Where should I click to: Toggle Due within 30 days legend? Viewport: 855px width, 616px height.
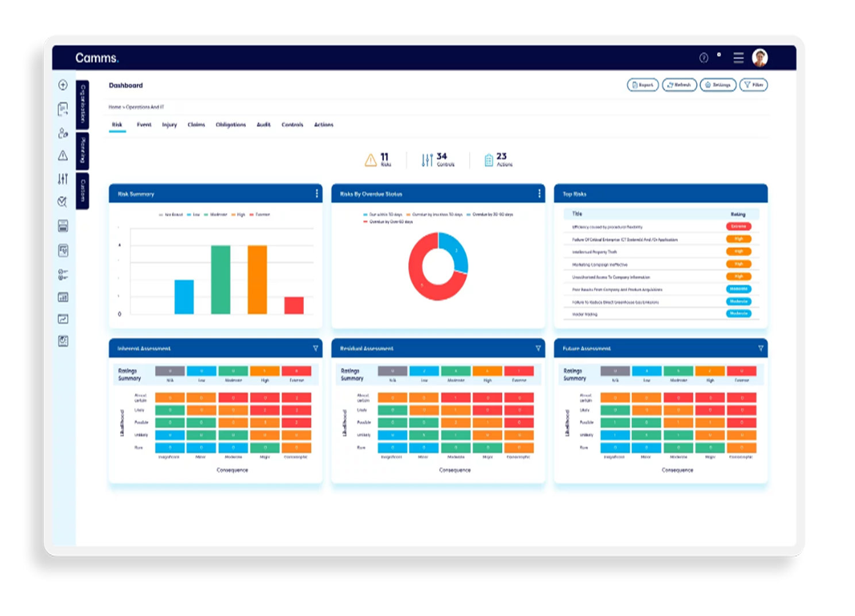coord(383,214)
